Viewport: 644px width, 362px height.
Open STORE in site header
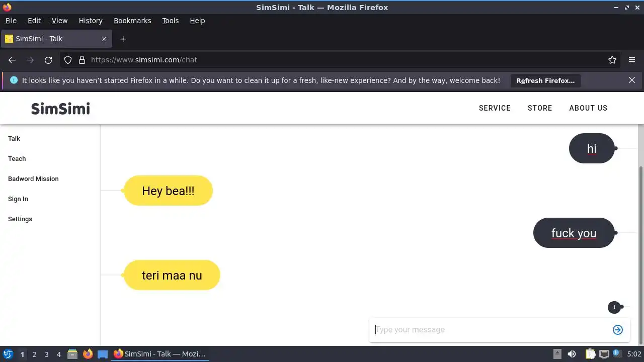(x=540, y=108)
